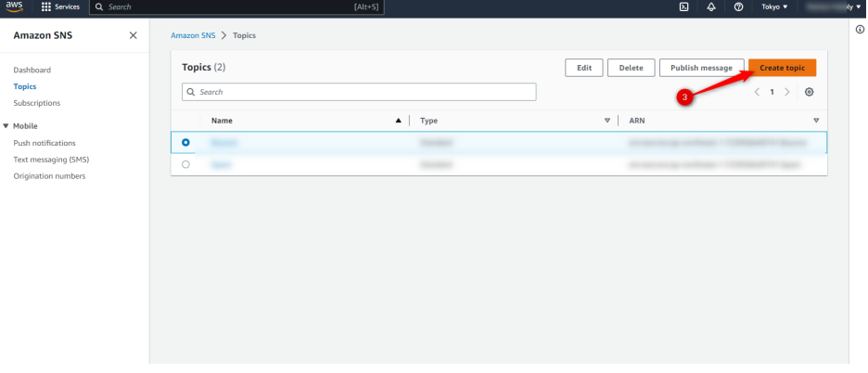Screen dimensions: 868x373
Task: Sort topics by the Type column
Action: [428, 121]
